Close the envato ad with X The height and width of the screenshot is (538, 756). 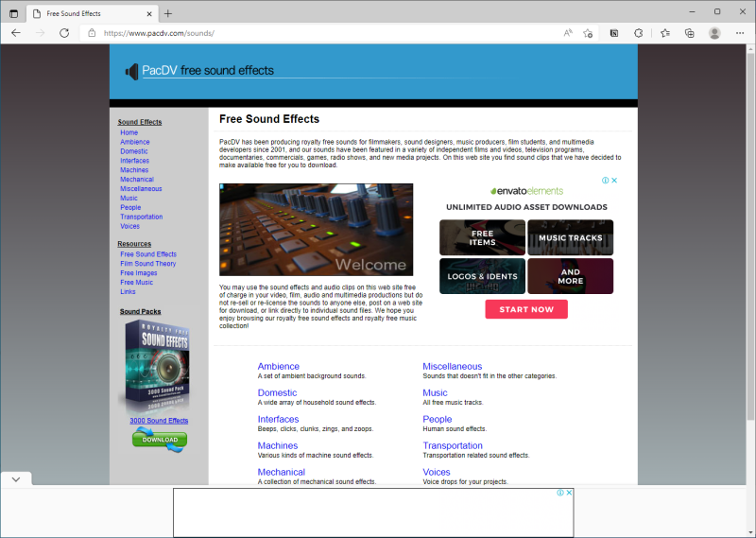coord(614,180)
